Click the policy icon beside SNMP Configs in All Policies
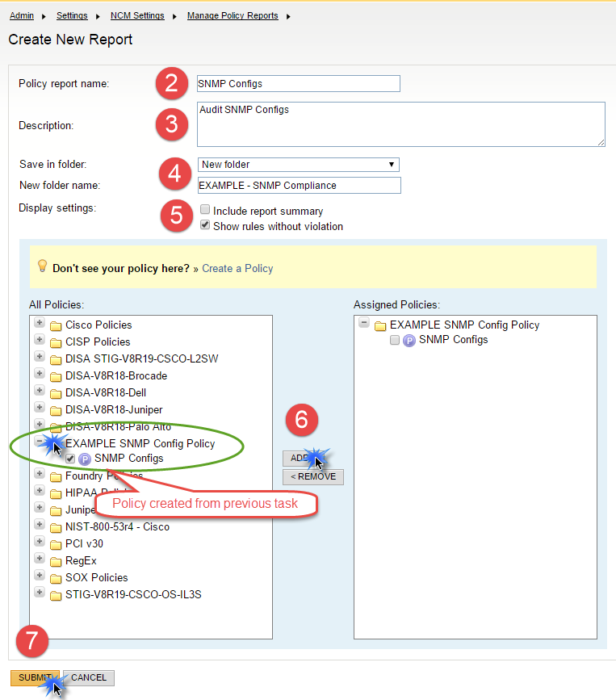 coord(84,459)
